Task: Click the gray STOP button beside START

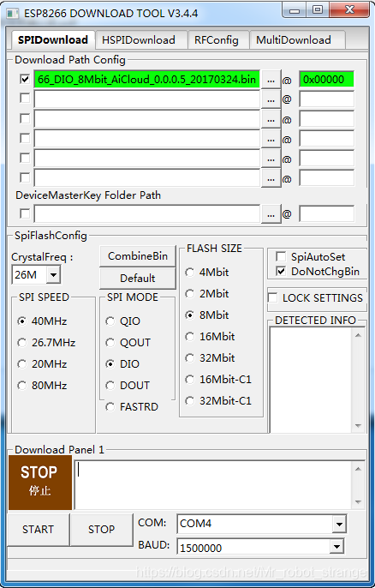Action: pos(101,530)
